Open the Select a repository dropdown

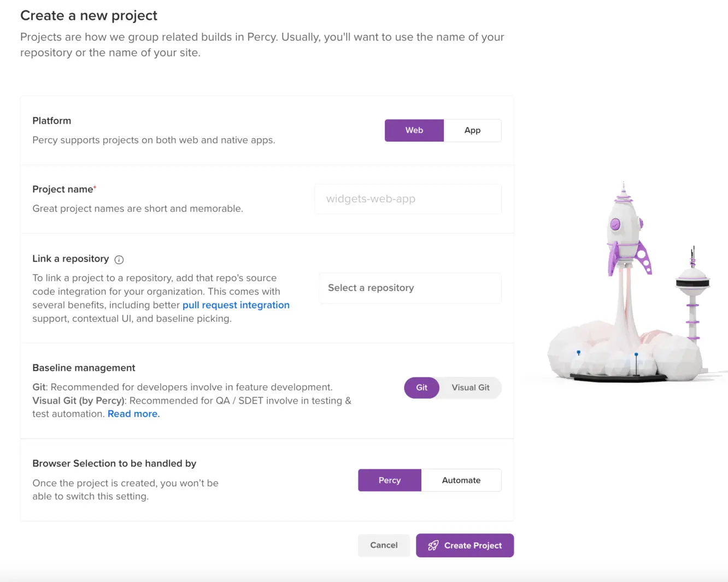pyautogui.click(x=410, y=288)
